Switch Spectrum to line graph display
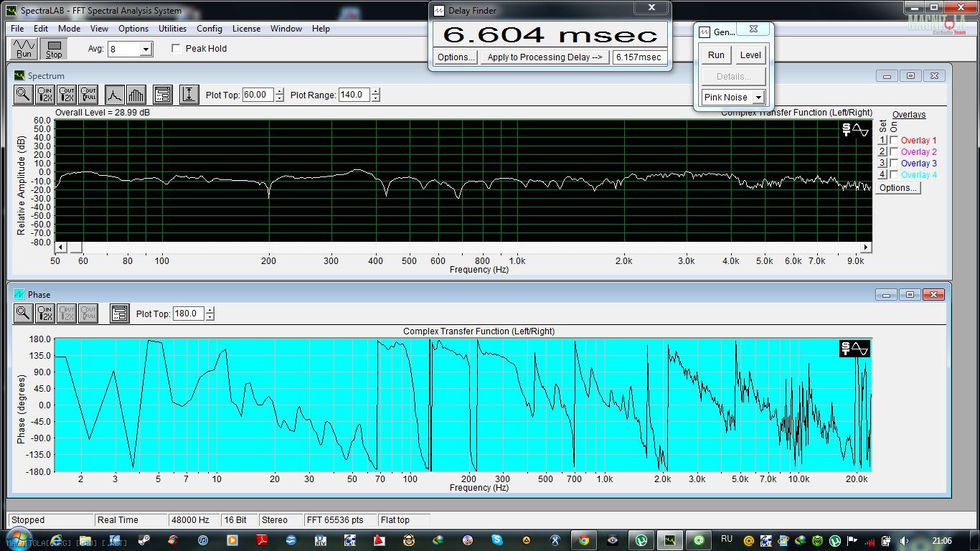 [x=115, y=94]
